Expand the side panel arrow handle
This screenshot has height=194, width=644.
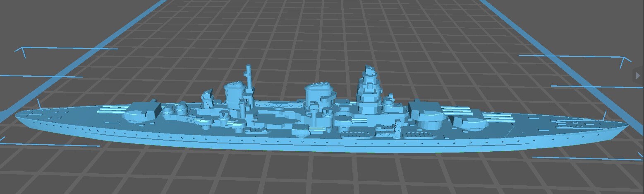pos(639,75)
